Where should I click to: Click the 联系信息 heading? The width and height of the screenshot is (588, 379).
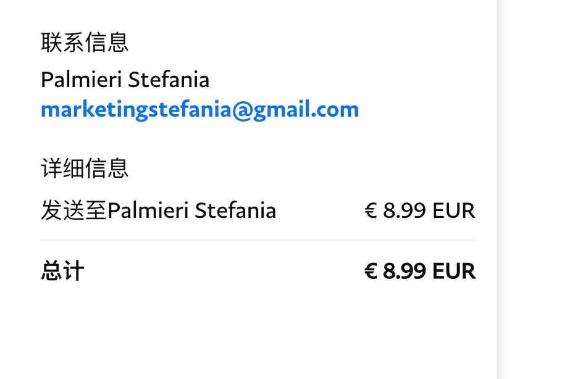[x=85, y=43]
